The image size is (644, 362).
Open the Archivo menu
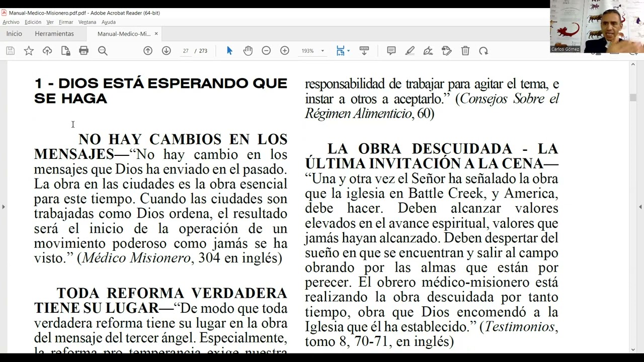point(11,22)
